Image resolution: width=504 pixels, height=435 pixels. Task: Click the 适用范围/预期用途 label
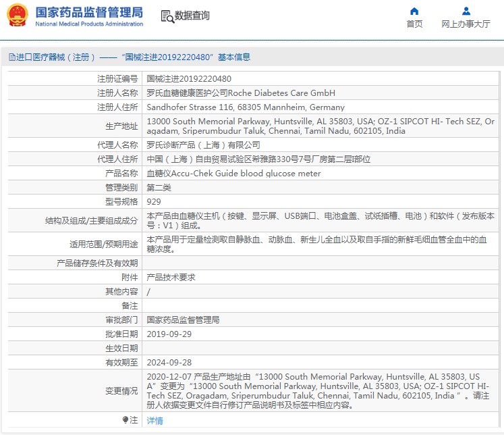[x=103, y=245]
